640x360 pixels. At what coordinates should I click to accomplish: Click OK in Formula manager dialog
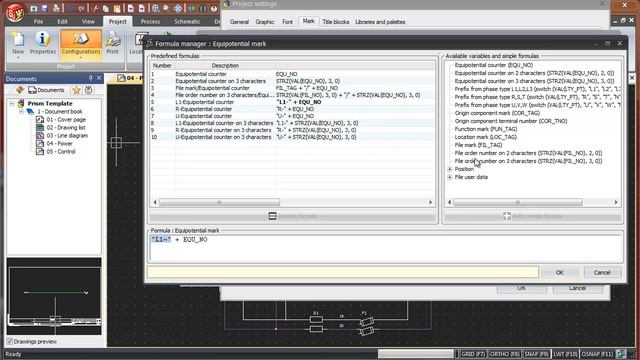tap(560, 272)
